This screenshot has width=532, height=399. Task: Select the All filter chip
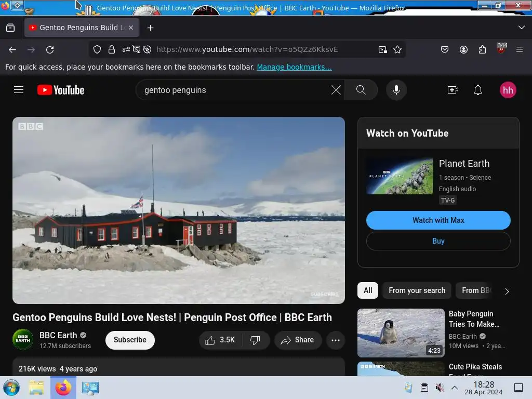click(x=368, y=290)
